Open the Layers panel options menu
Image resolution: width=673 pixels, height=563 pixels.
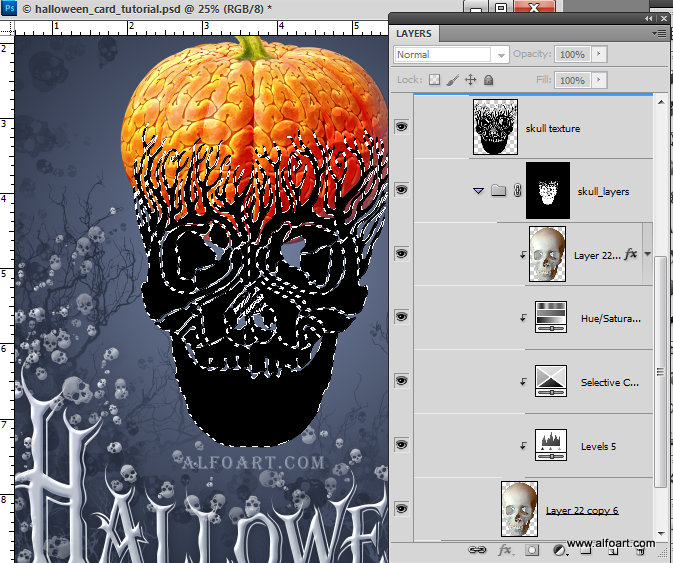tap(658, 34)
